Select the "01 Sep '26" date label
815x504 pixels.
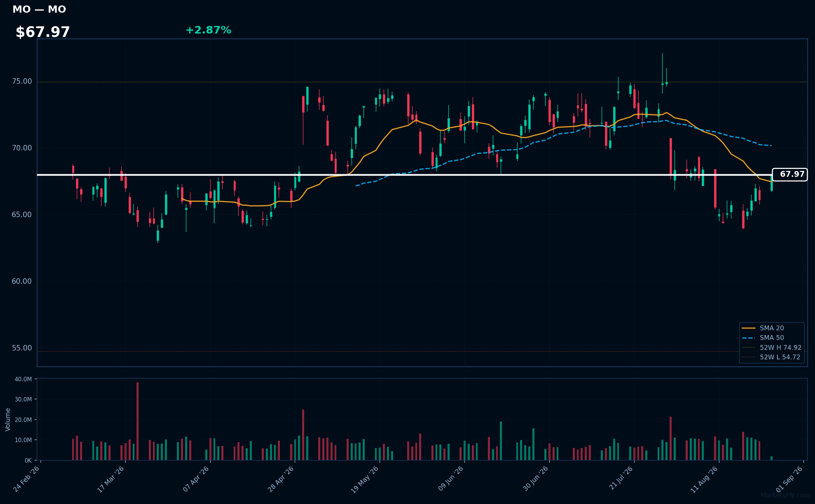click(789, 479)
